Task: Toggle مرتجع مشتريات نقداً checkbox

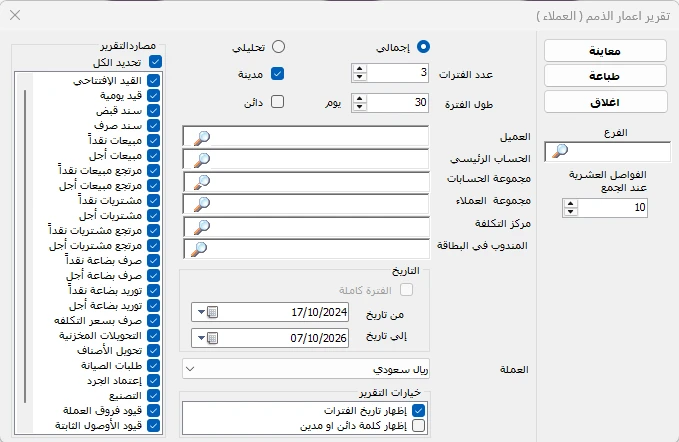Action: pos(153,230)
